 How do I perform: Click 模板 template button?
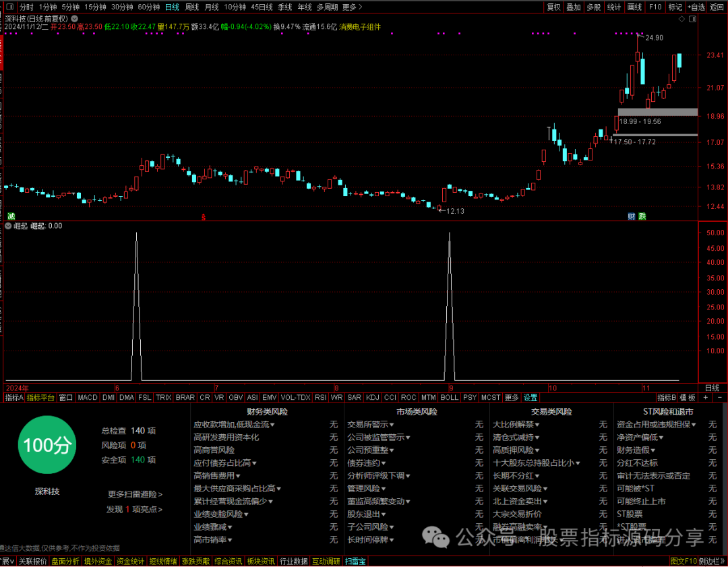688,398
